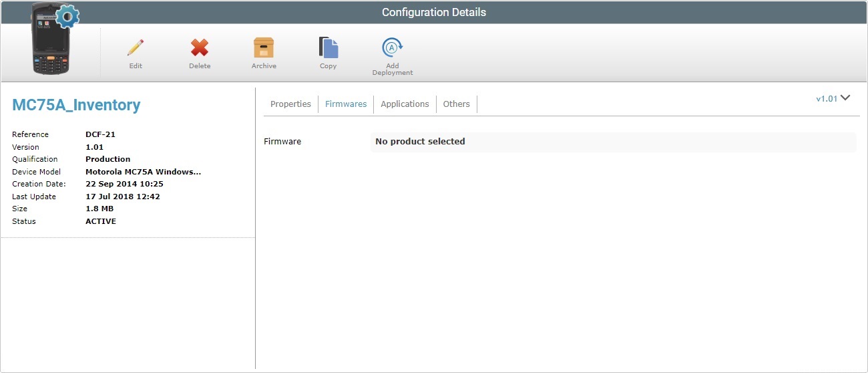Image resolution: width=868 pixels, height=373 pixels.
Task: Click the Archive box icon
Action: click(x=264, y=47)
